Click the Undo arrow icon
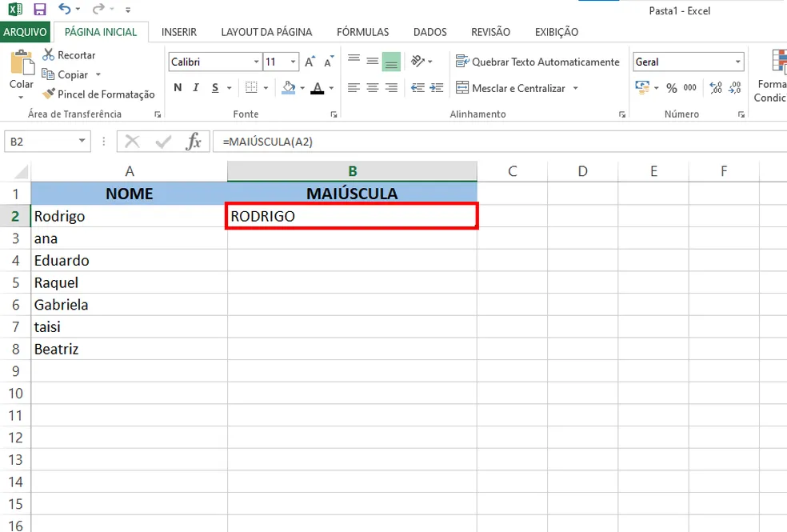The height and width of the screenshot is (532, 787). (x=65, y=10)
